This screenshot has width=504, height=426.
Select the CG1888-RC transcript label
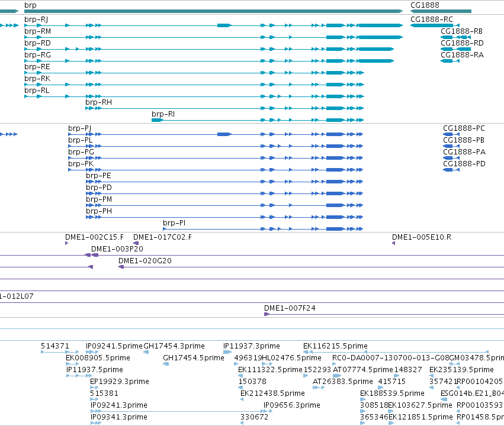[x=432, y=20]
